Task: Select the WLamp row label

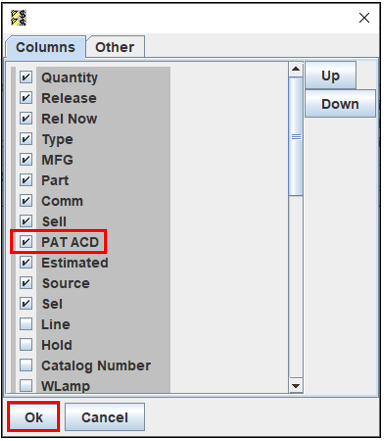Action: (x=66, y=386)
